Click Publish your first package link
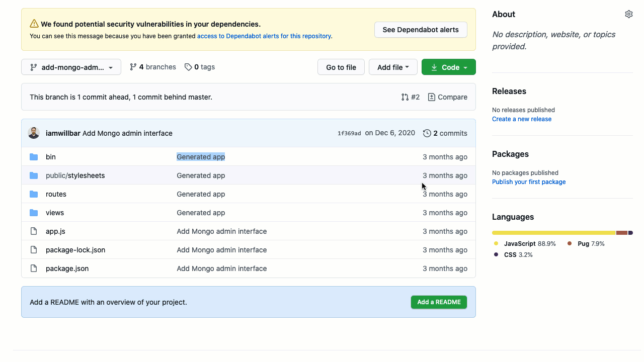 529,182
